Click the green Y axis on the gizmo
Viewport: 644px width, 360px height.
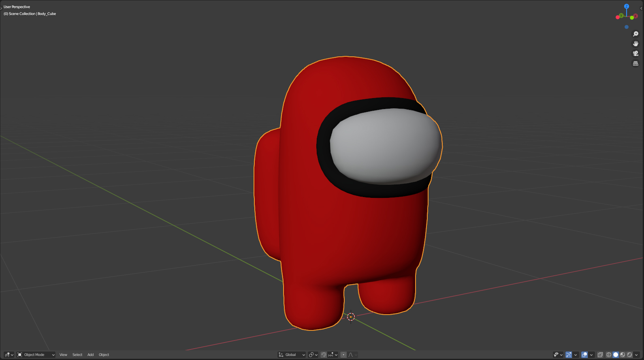(621, 15)
